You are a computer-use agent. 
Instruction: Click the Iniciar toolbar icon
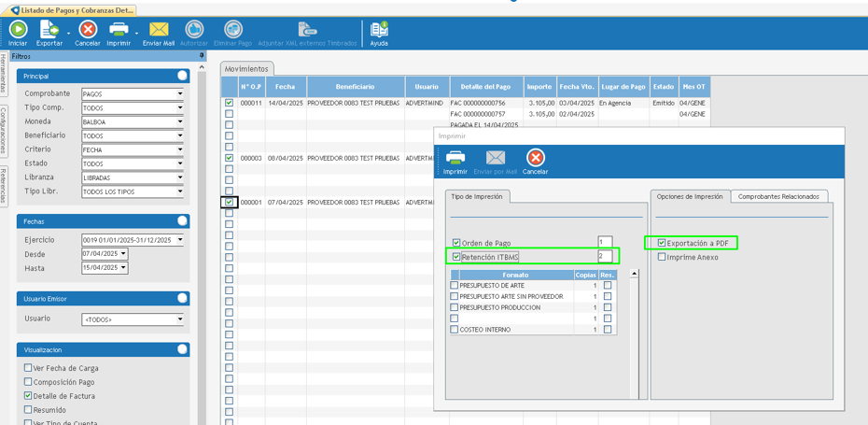click(x=18, y=31)
